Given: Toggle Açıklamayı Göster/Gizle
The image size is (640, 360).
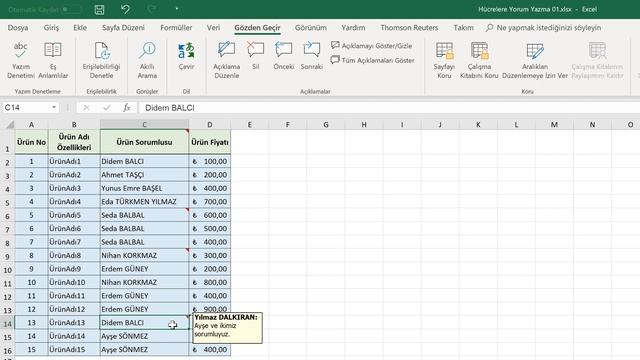Looking at the screenshot, I should click(371, 46).
